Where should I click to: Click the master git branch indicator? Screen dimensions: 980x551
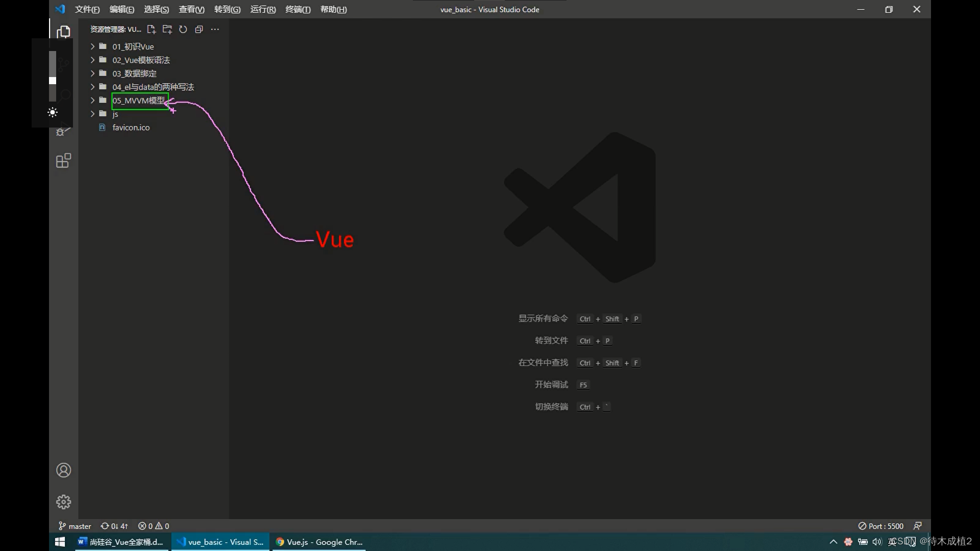coord(75,526)
